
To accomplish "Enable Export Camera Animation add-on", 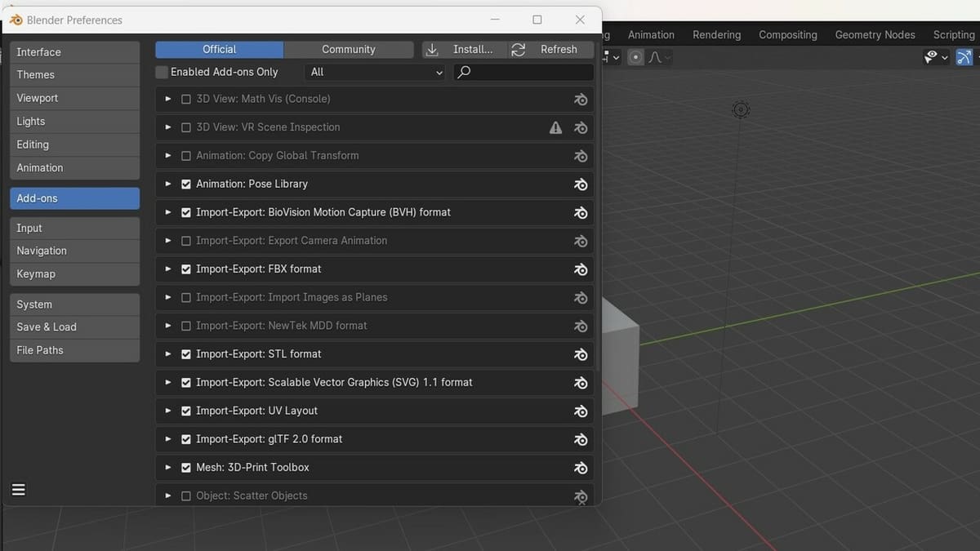I will [186, 241].
